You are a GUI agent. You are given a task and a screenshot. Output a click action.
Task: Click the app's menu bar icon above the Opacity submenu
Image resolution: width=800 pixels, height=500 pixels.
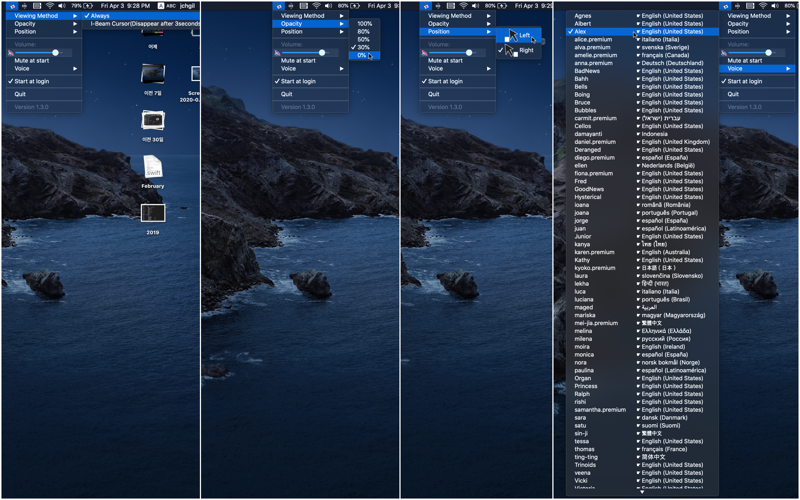point(279,6)
